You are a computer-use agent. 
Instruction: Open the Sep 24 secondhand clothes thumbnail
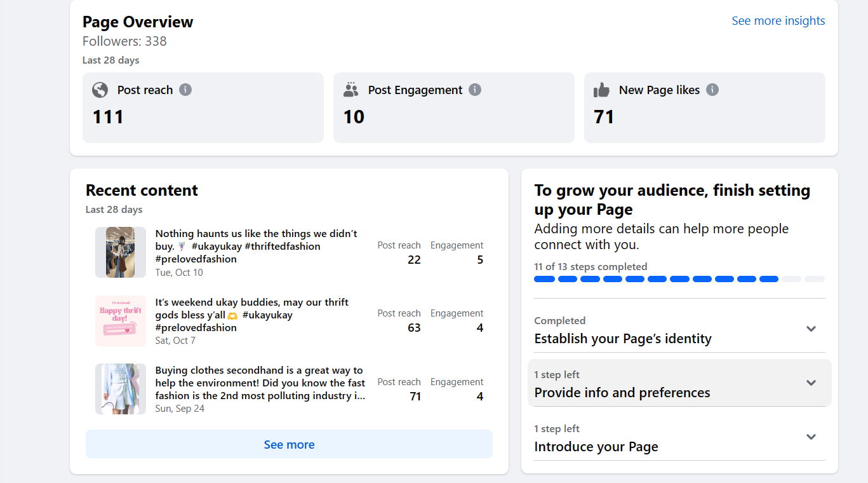(x=121, y=389)
